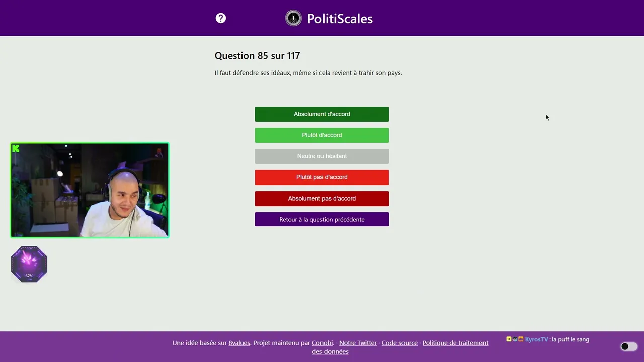This screenshot has width=644, height=362.
Task: Go back with "Retour à la question précédente"
Action: click(322, 219)
